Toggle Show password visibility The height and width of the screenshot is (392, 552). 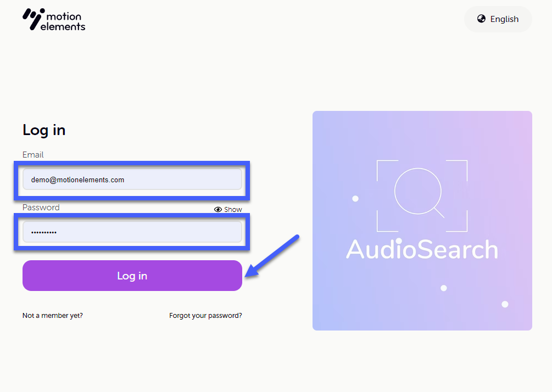228,209
